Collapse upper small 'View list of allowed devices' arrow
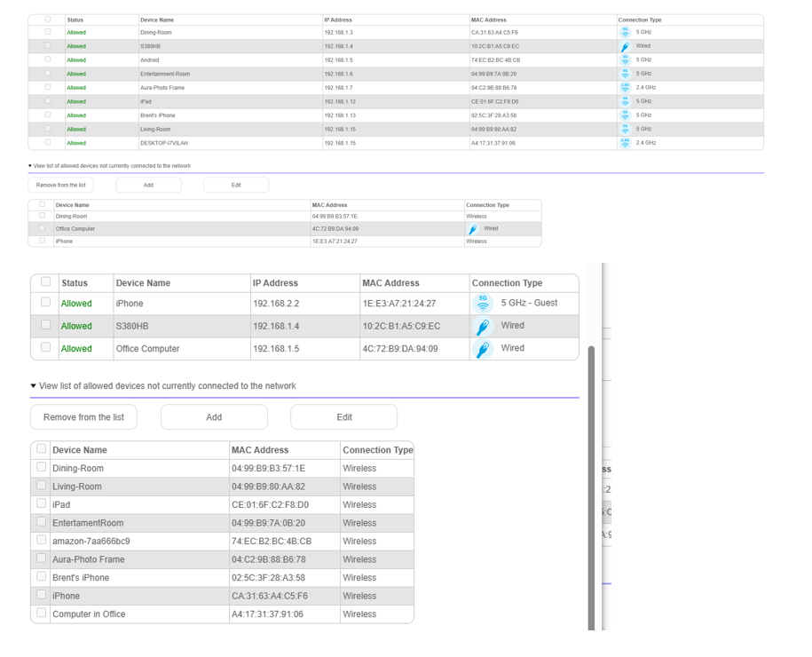Screen dimensions: 812x657 [30, 166]
